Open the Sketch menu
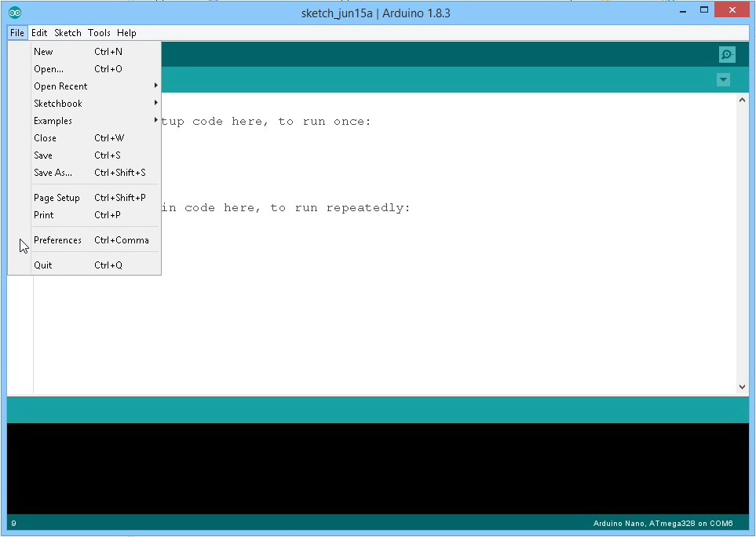The height and width of the screenshot is (537, 756). pos(68,33)
